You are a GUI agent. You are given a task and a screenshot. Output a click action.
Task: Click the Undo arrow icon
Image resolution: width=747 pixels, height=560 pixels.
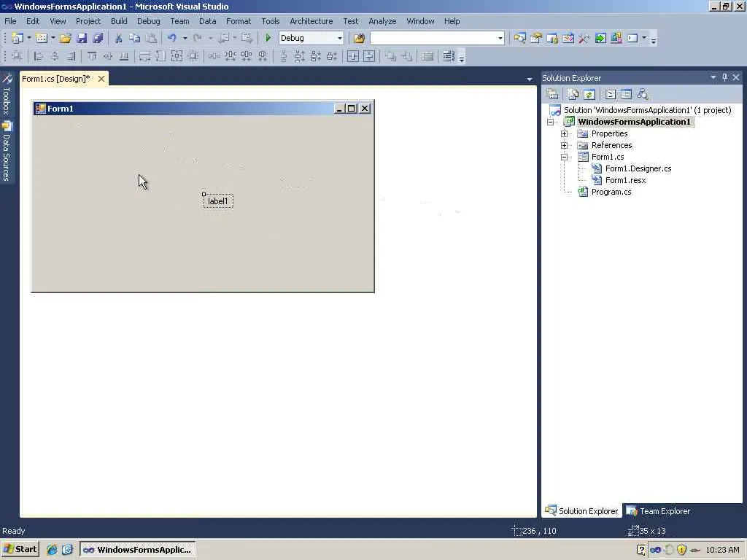[172, 38]
